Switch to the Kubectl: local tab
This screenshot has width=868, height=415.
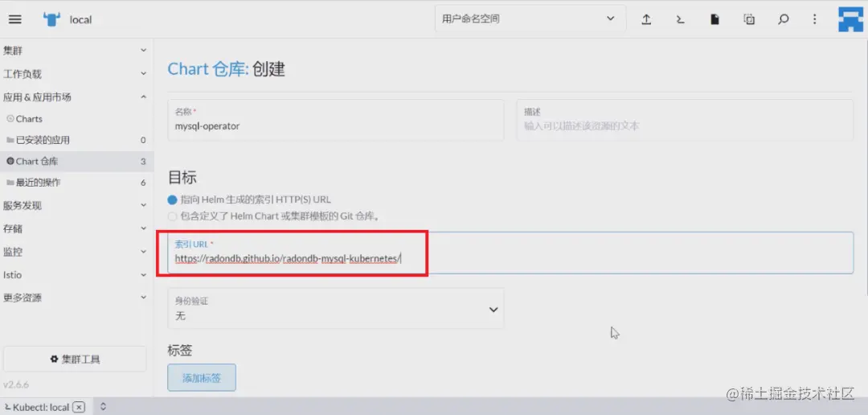tap(42, 407)
